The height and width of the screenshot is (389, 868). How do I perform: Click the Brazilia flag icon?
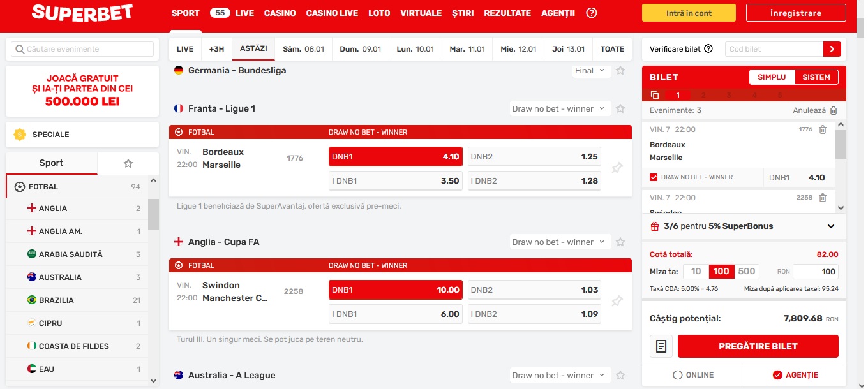point(32,300)
